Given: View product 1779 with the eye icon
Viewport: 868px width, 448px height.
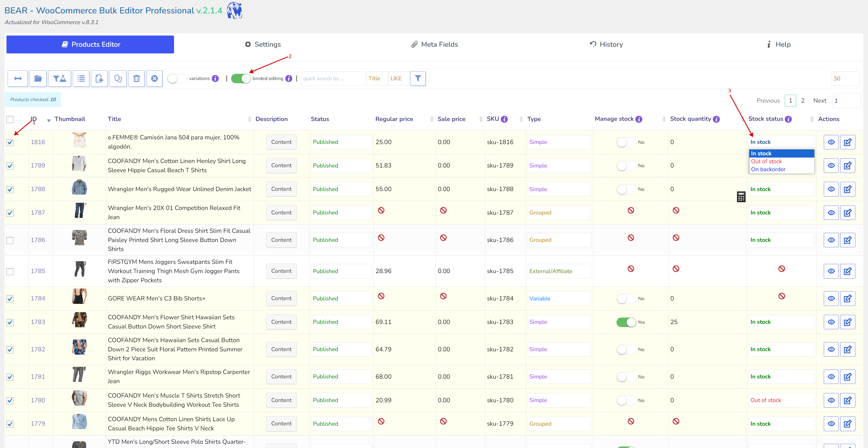Looking at the screenshot, I should [831, 424].
